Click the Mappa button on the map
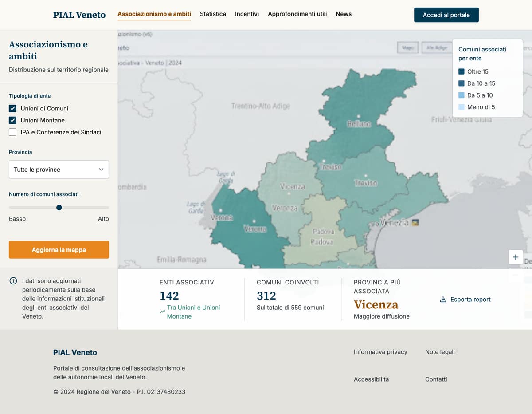The height and width of the screenshot is (414, 532). [x=407, y=47]
